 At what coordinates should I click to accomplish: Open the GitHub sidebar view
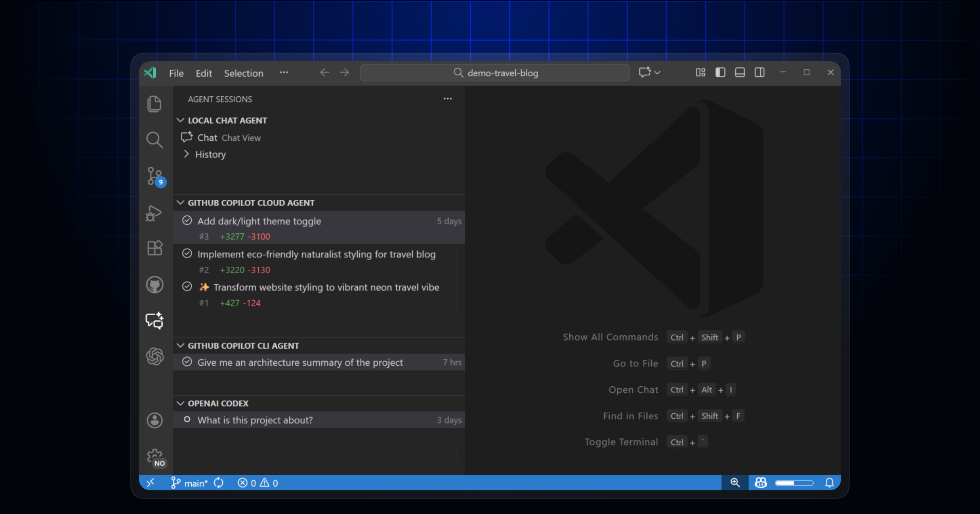[x=154, y=284]
